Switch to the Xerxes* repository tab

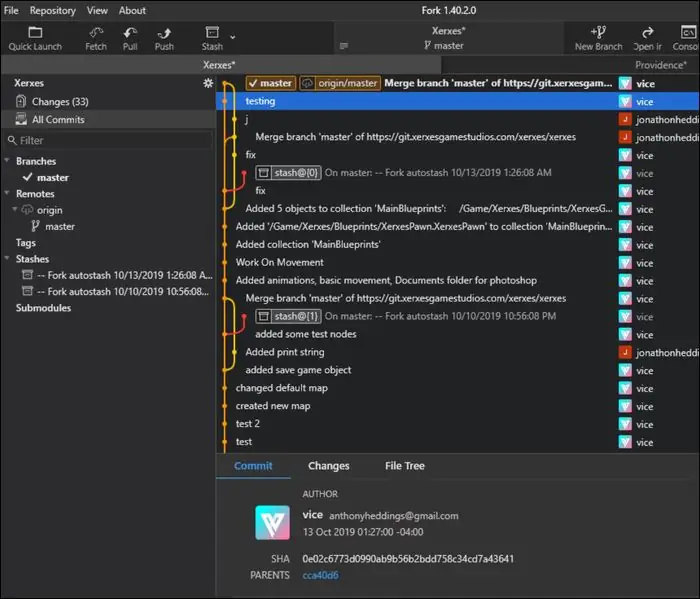coord(219,65)
